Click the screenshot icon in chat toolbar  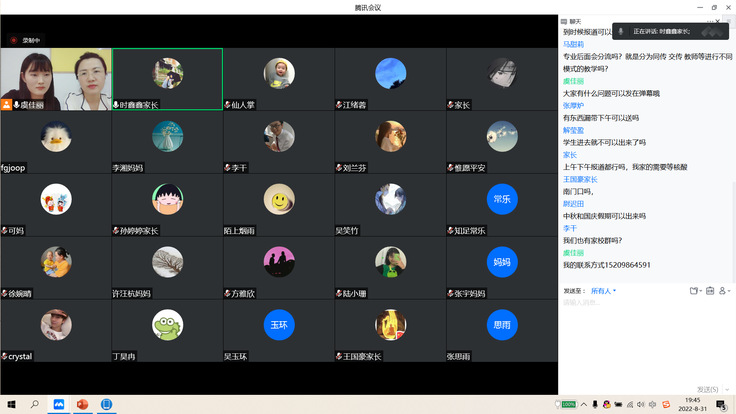click(x=710, y=291)
